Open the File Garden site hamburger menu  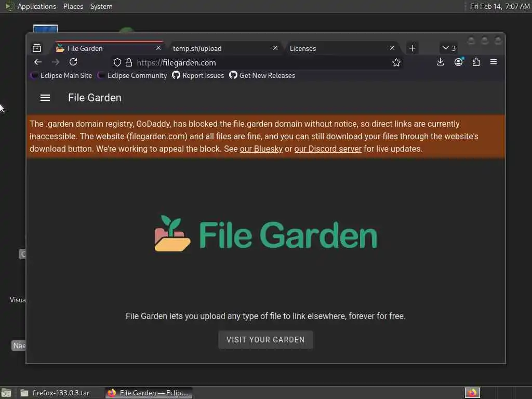45,98
